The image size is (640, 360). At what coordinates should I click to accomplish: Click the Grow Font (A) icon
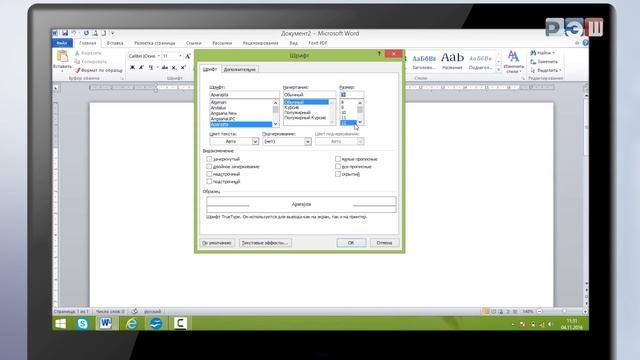[188, 56]
